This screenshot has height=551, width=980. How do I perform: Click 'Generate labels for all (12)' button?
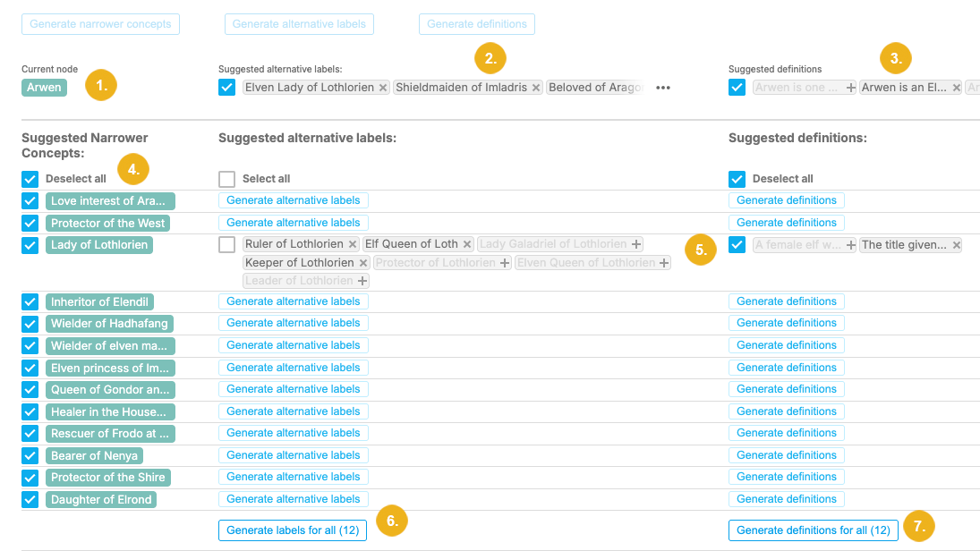293,530
